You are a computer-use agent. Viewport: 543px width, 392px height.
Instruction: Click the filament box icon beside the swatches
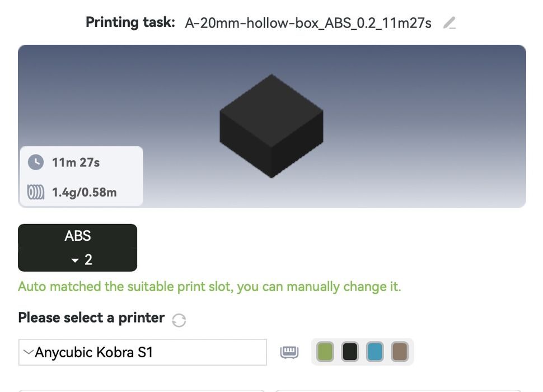[x=289, y=352]
